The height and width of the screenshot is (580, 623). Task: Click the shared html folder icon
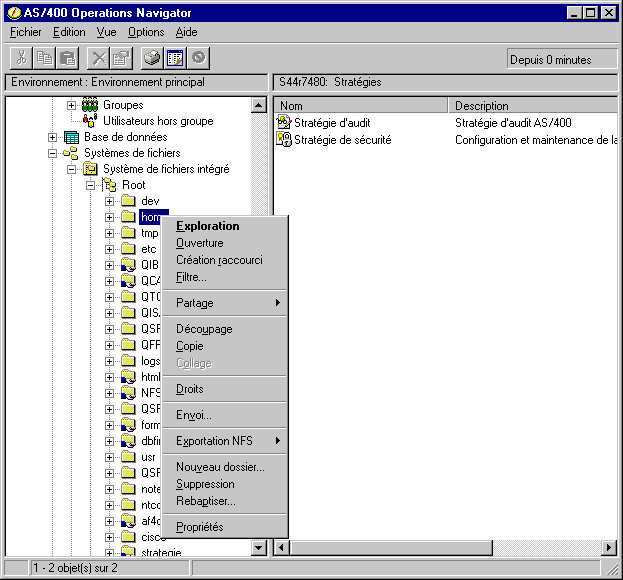[128, 377]
